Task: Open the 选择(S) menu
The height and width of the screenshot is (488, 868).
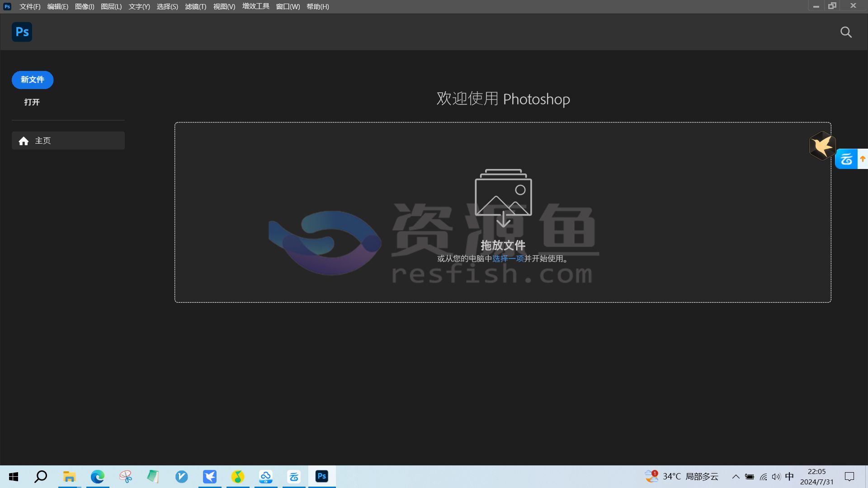Action: point(167,7)
